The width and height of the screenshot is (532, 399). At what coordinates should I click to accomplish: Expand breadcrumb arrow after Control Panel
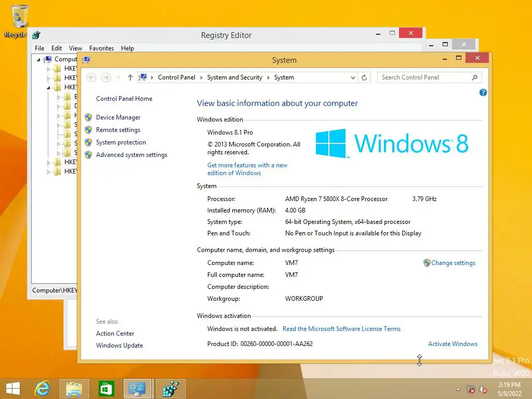pyautogui.click(x=201, y=77)
